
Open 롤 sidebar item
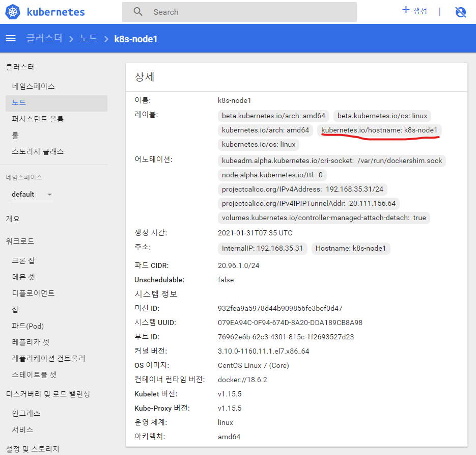point(15,135)
